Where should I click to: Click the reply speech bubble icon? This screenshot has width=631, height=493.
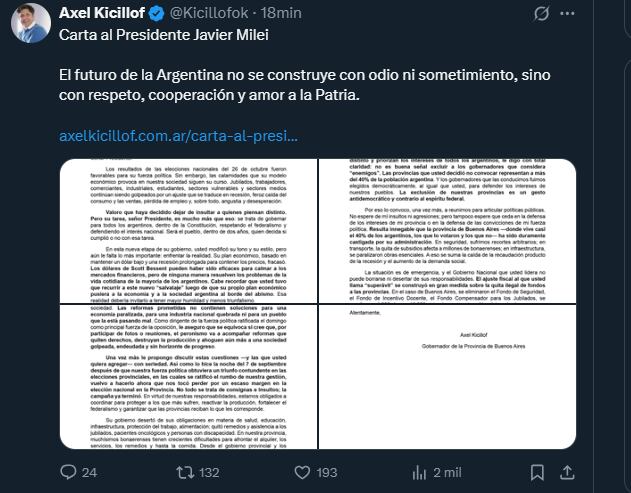[68, 470]
